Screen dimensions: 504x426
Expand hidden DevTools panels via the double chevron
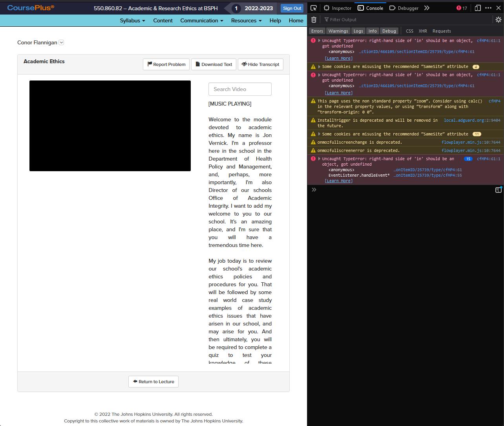[427, 7]
